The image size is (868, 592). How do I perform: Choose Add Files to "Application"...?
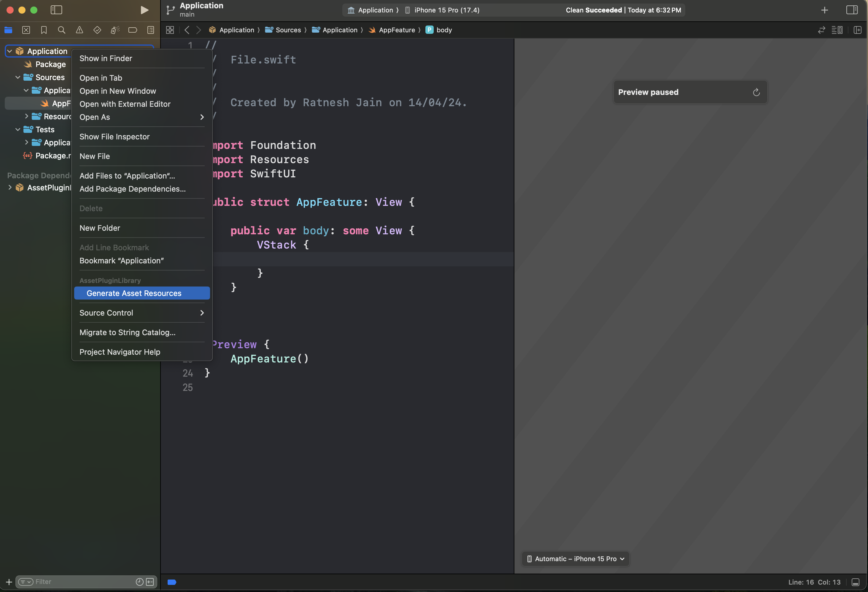click(142, 176)
